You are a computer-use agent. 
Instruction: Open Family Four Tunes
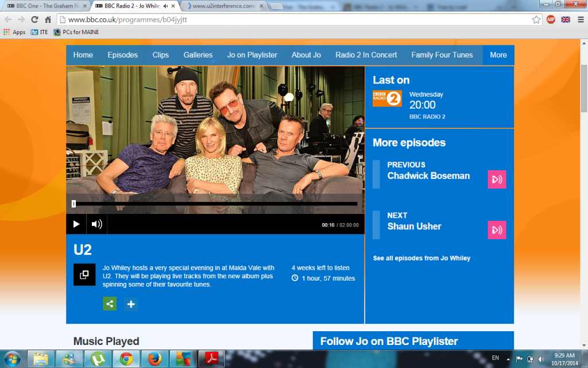[x=442, y=55]
